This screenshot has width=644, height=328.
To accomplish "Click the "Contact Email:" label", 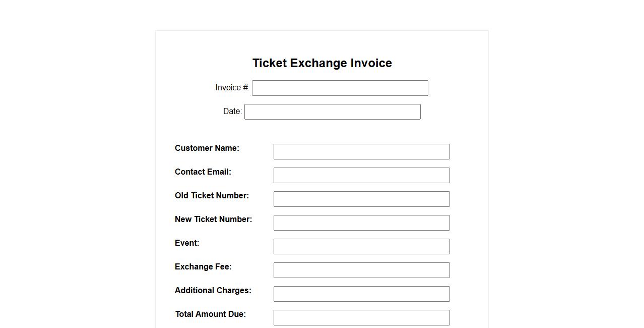I will (203, 172).
